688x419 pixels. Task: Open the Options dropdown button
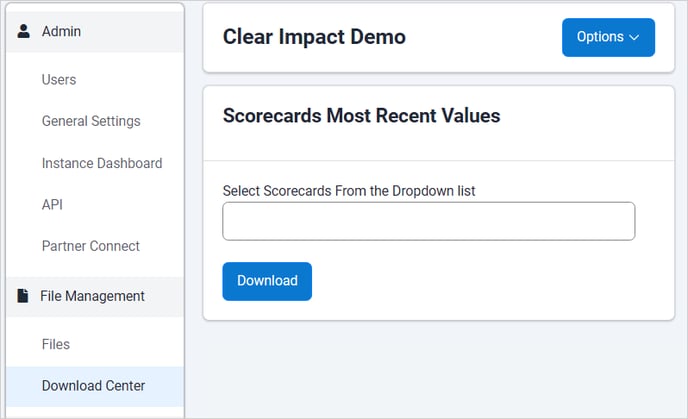[x=608, y=37]
